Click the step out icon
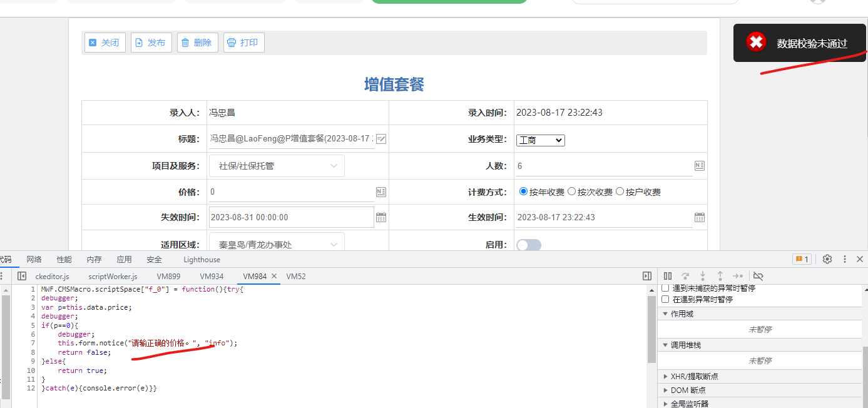This screenshot has height=408, width=868. (720, 276)
